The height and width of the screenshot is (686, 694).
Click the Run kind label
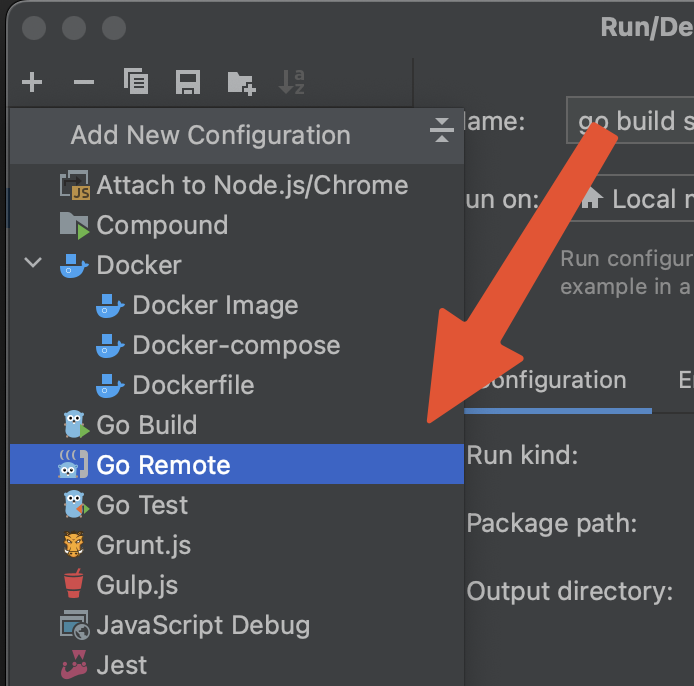click(522, 455)
